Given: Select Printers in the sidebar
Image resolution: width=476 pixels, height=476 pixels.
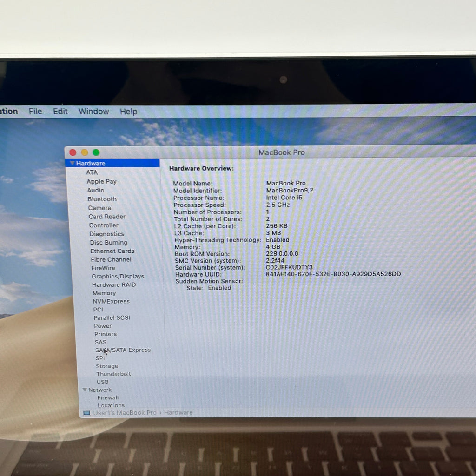Looking at the screenshot, I should 106,334.
